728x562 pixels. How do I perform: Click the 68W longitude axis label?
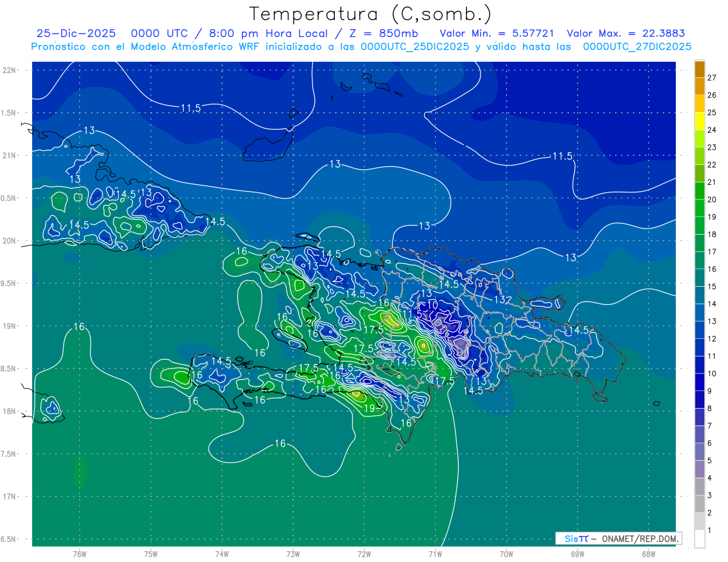(648, 554)
